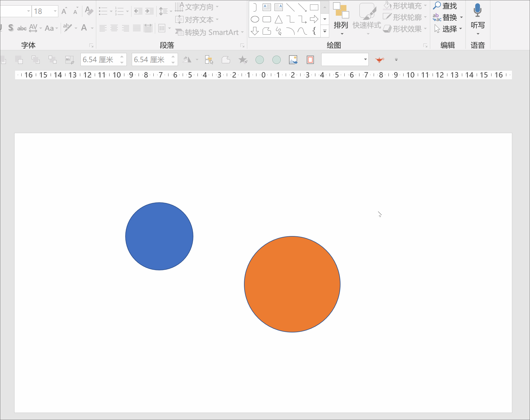Screen dimensions: 530x420
Task: Choose the right block arrow shape
Action: click(314, 20)
